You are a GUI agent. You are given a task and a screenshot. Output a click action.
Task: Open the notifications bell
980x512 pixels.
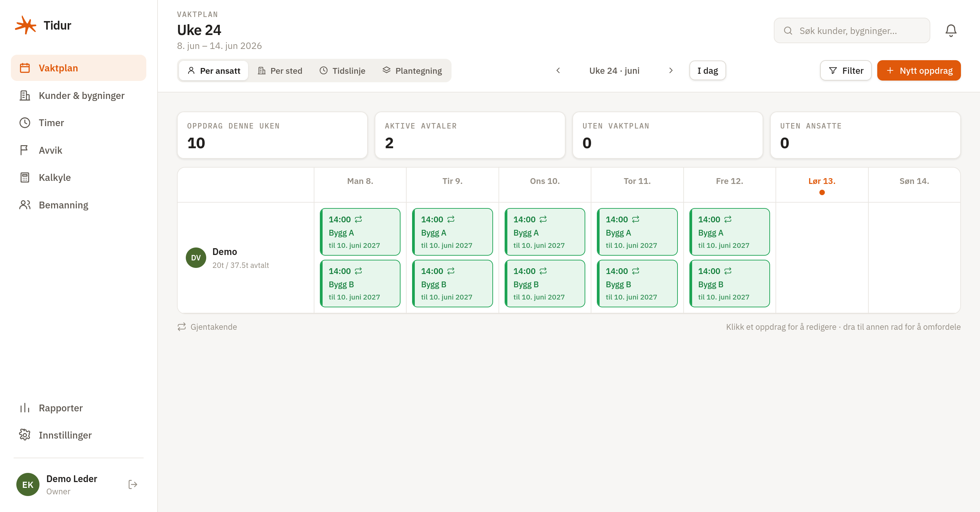951,30
